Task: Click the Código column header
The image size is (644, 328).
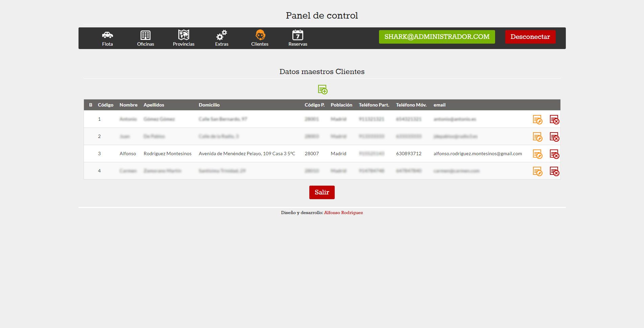Action: tap(106, 105)
